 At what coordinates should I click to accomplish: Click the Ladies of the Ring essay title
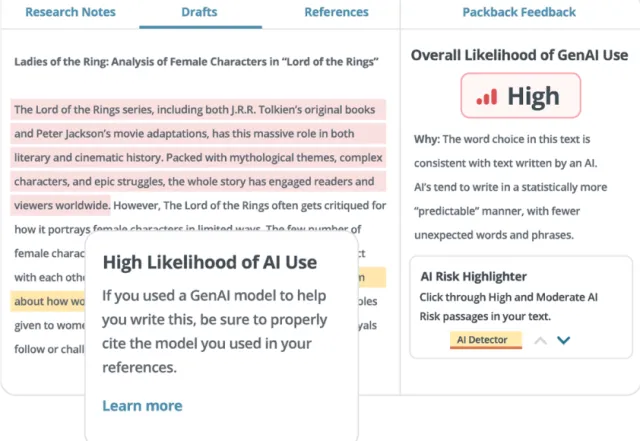(x=196, y=61)
